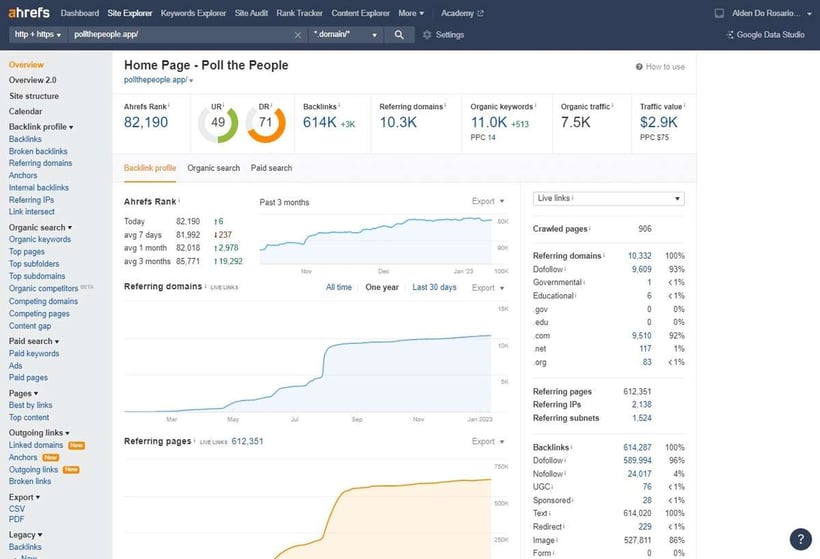The height and width of the screenshot is (559, 820).
Task: Open Overview 2.0 in sidebar
Action: tap(32, 80)
